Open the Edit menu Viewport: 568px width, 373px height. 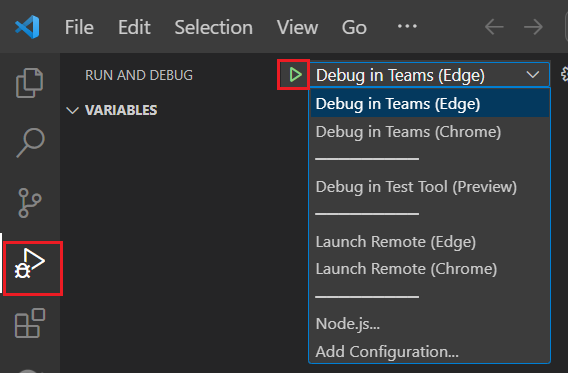click(x=134, y=27)
